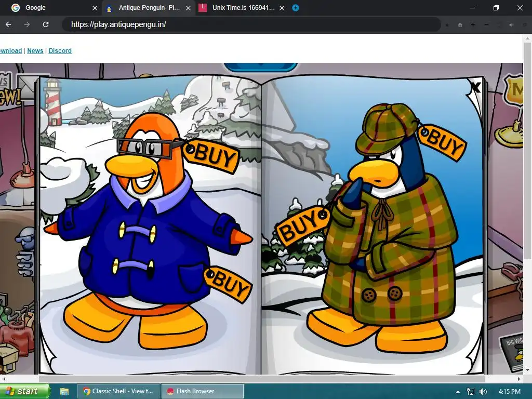Click the address bar URL field

tap(251, 24)
